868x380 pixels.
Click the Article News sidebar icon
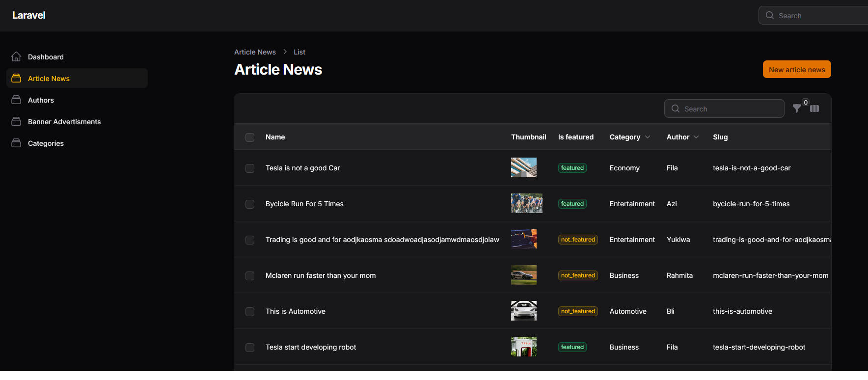pos(16,79)
